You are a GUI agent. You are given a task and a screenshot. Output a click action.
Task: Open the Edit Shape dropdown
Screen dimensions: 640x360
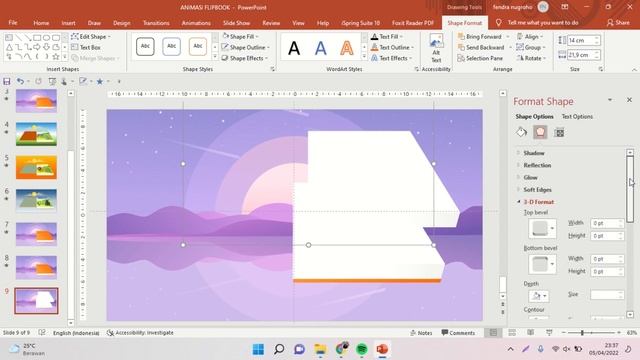[x=91, y=37]
